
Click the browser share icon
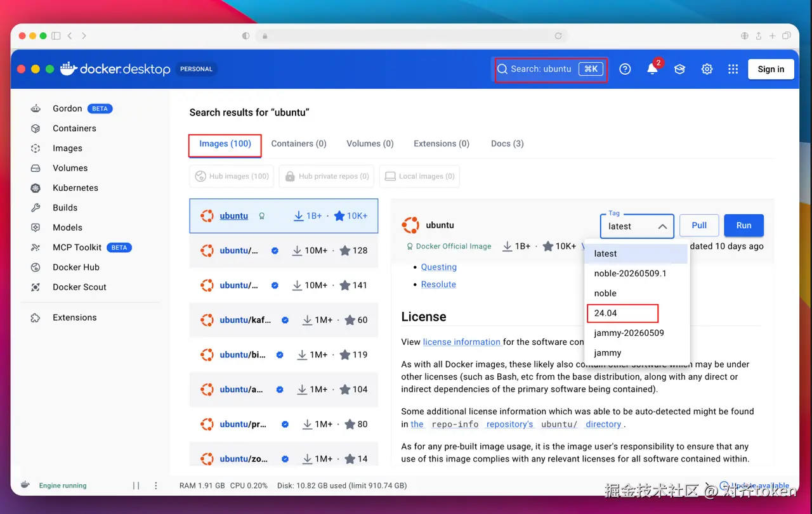pos(759,36)
